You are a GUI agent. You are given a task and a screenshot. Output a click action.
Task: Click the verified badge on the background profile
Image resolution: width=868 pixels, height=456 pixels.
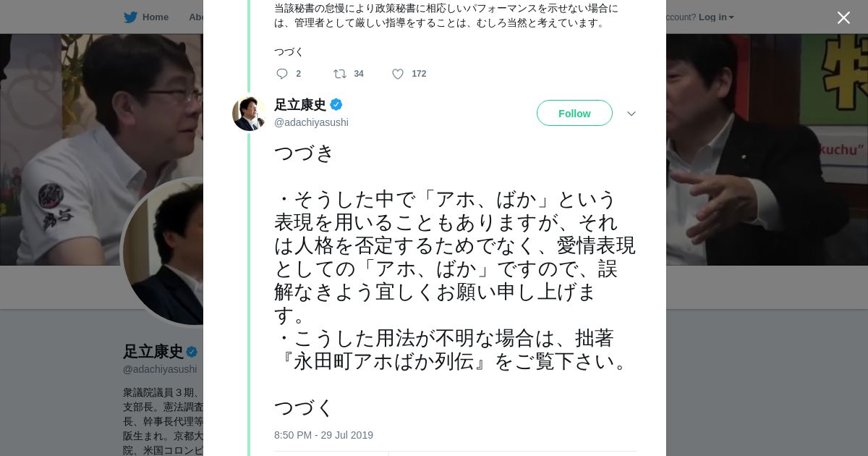pyautogui.click(x=192, y=352)
